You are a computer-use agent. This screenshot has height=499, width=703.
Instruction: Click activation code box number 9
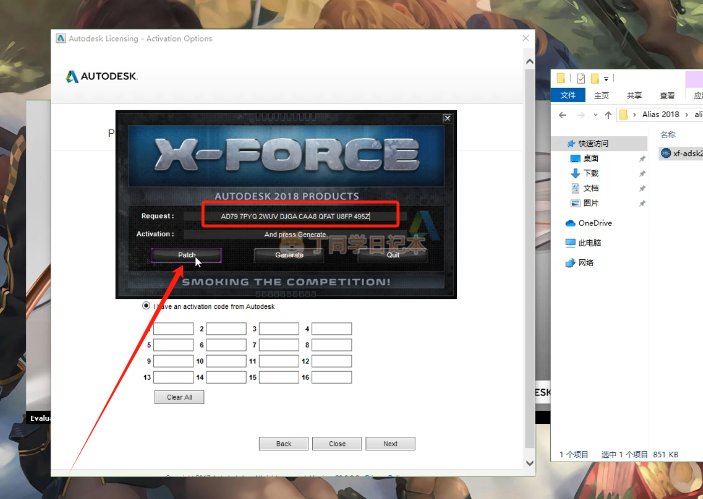[x=174, y=361]
